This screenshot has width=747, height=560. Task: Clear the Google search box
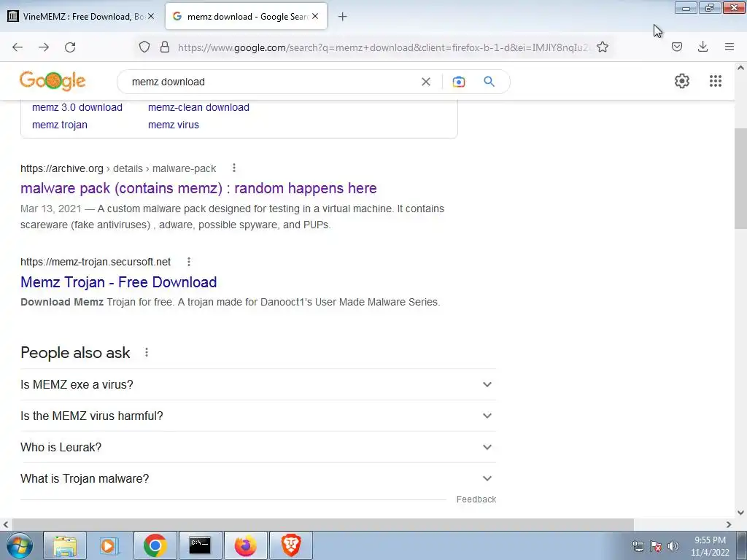[x=426, y=82]
